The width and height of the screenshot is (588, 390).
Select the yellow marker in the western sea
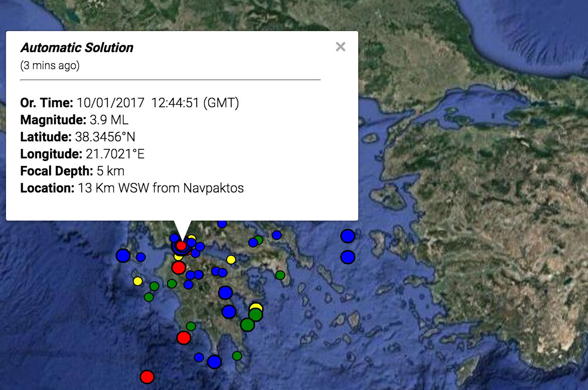[137, 281]
